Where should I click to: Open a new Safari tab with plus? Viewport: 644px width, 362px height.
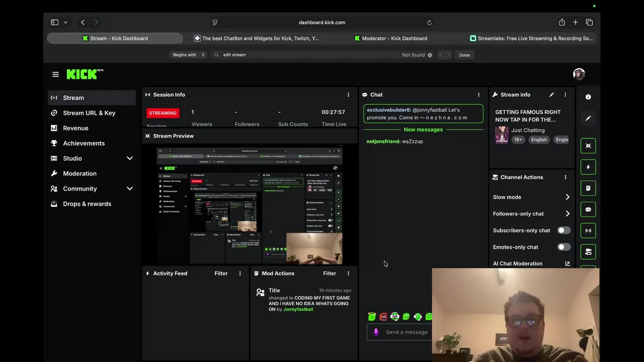click(x=575, y=22)
